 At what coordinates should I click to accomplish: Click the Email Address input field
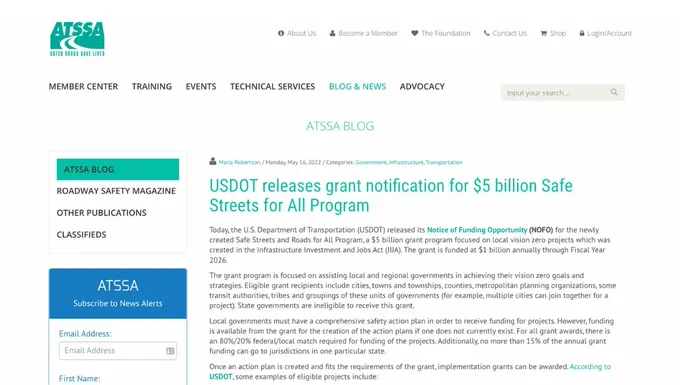pyautogui.click(x=118, y=351)
